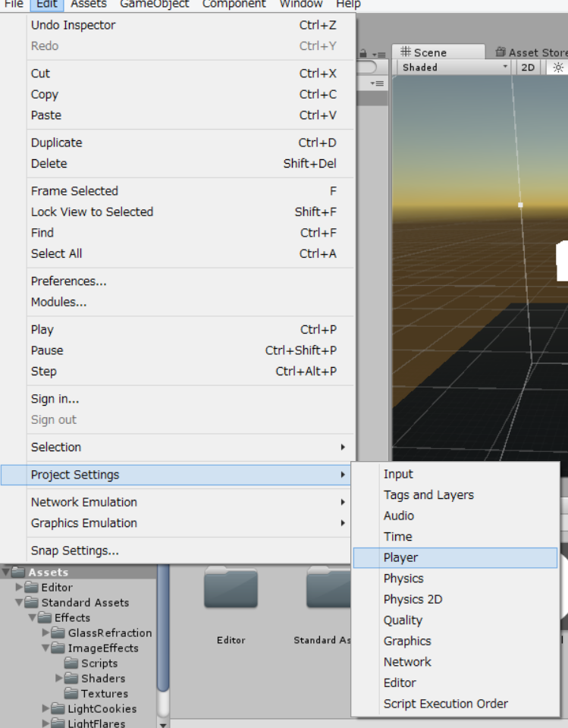
Task: Choose Find in the Edit menu
Action: tap(184, 233)
